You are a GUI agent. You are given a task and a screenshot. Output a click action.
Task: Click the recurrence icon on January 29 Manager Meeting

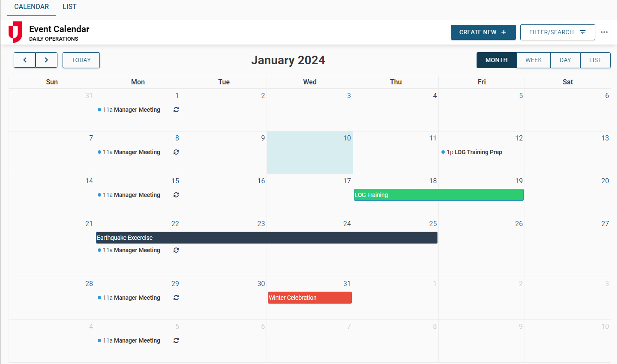coord(176,298)
